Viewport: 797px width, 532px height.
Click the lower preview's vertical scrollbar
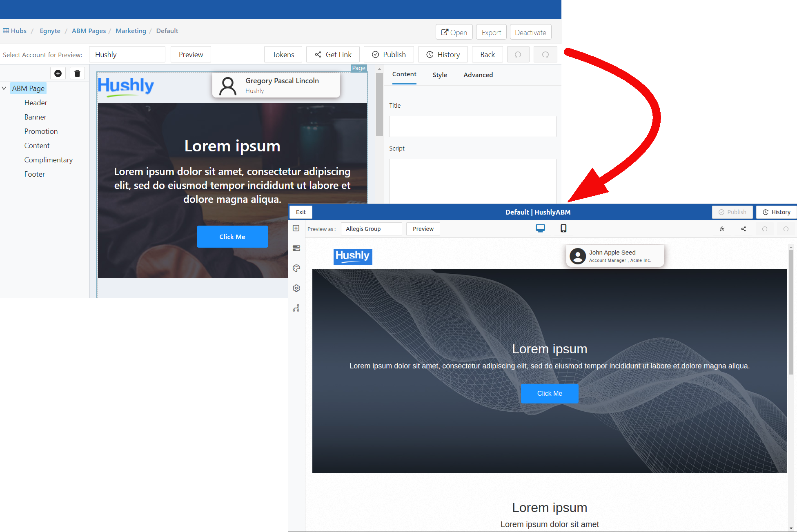[791, 310]
